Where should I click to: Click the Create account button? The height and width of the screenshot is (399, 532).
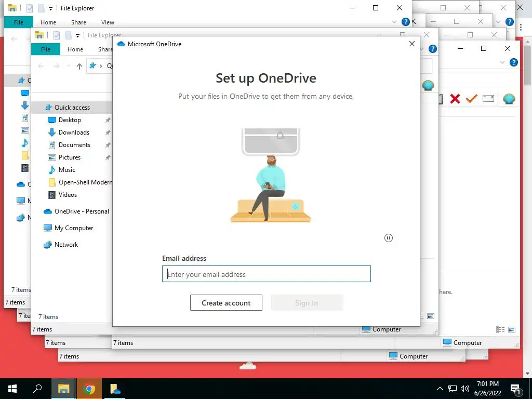pyautogui.click(x=226, y=303)
